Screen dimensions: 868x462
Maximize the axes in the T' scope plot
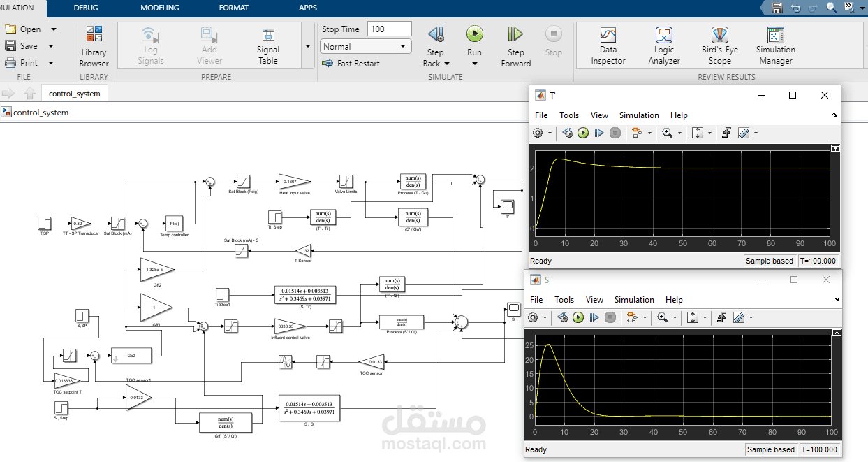(834, 148)
